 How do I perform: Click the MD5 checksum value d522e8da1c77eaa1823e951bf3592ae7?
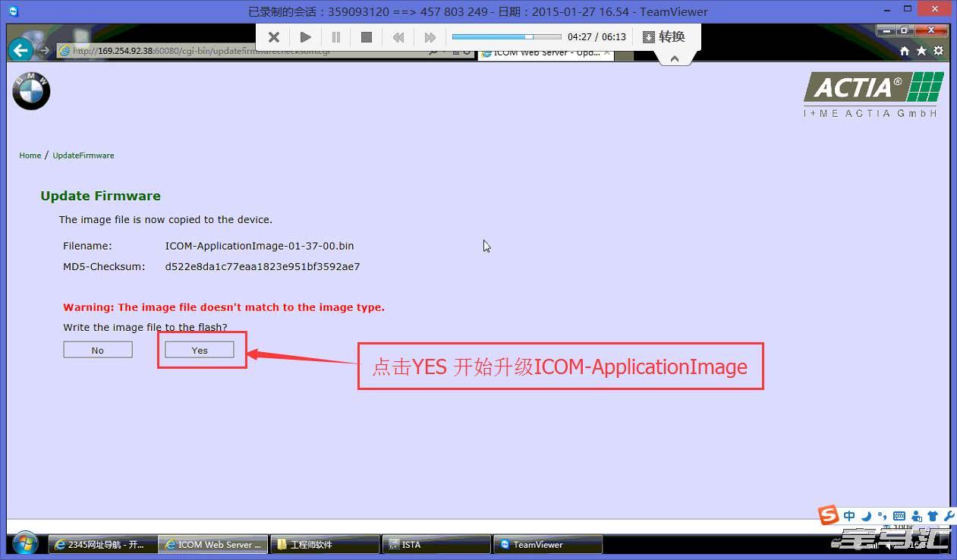[263, 266]
